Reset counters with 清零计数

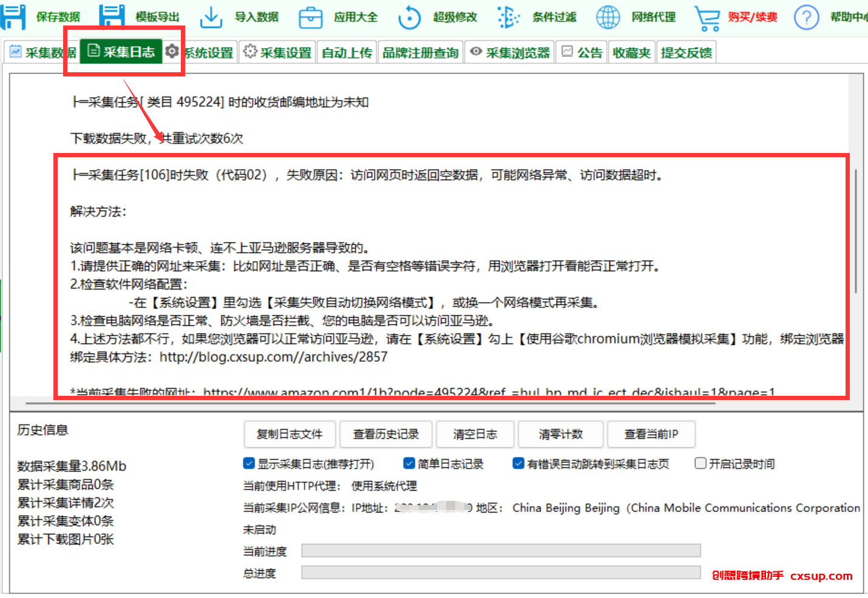(x=561, y=434)
